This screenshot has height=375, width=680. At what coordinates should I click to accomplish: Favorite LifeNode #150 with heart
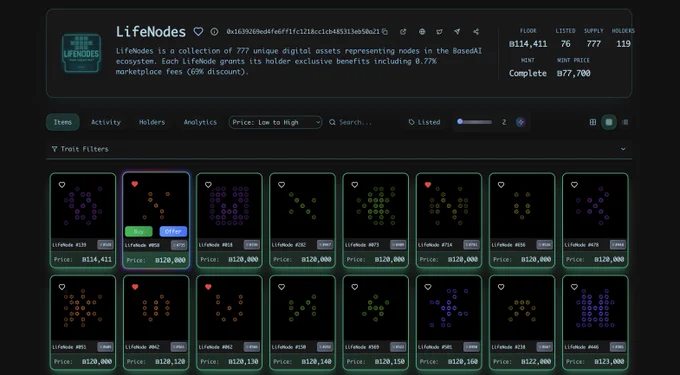281,287
